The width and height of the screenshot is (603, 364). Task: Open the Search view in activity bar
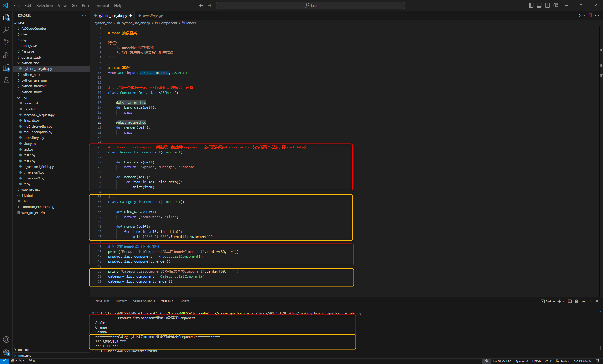pyautogui.click(x=6, y=30)
